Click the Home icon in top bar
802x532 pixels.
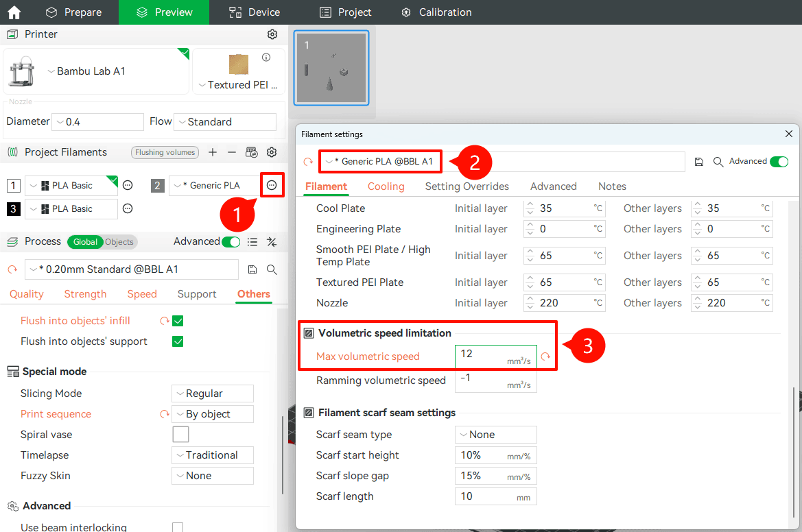(14, 12)
